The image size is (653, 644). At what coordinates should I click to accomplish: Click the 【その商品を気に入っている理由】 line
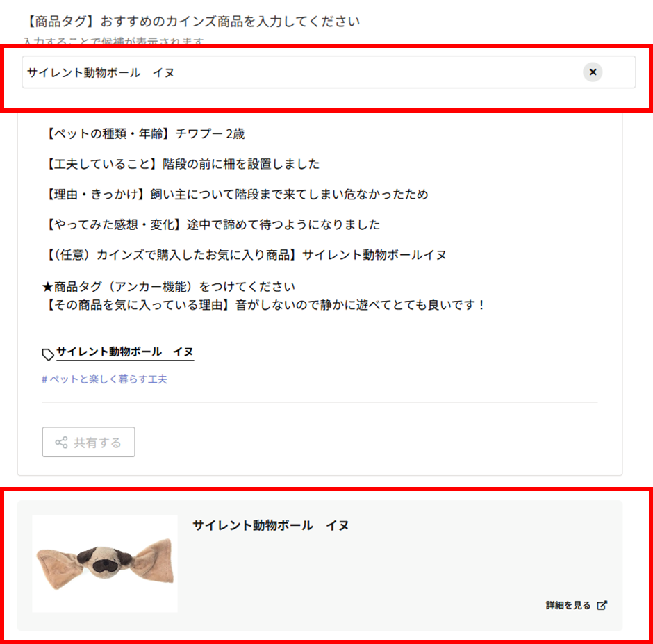click(263, 305)
